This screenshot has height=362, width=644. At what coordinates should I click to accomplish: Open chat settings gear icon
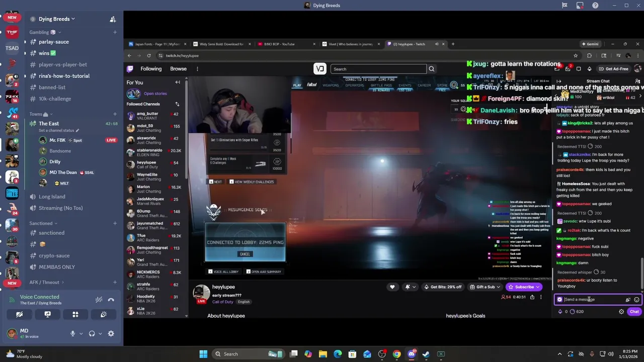tap(621, 312)
